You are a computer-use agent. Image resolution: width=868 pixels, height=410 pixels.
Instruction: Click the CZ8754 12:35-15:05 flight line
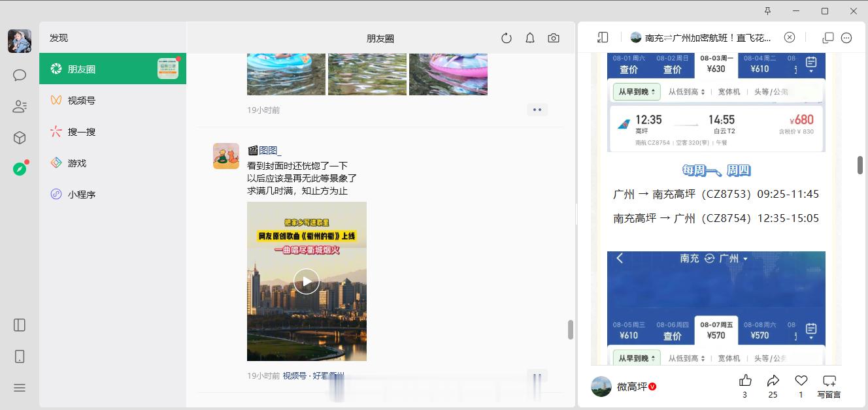point(716,218)
